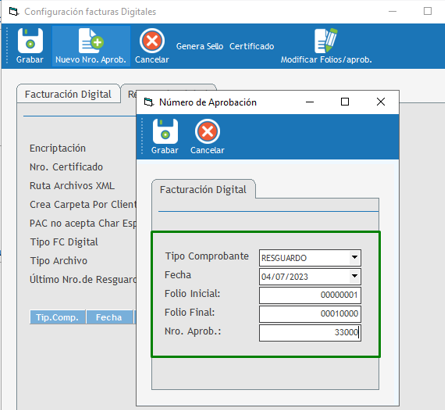Click Encriptación label in main window
The height and width of the screenshot is (410, 445).
click(x=57, y=148)
